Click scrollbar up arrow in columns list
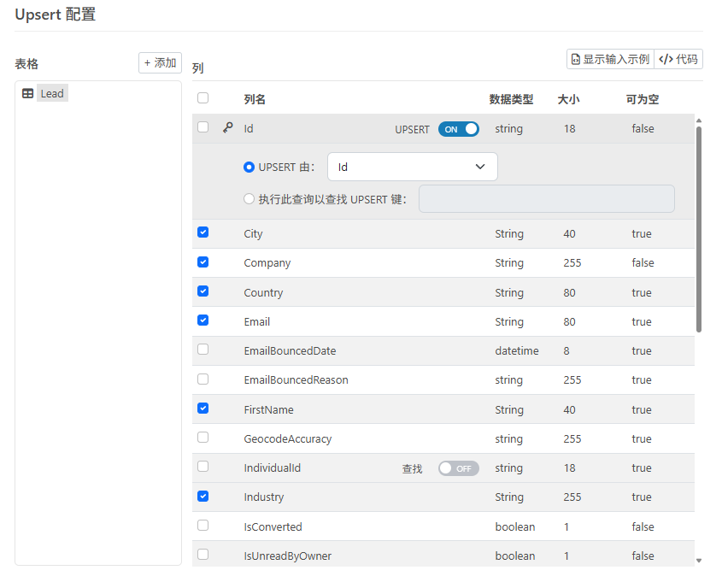This screenshot has width=722, height=588. pyautogui.click(x=699, y=121)
